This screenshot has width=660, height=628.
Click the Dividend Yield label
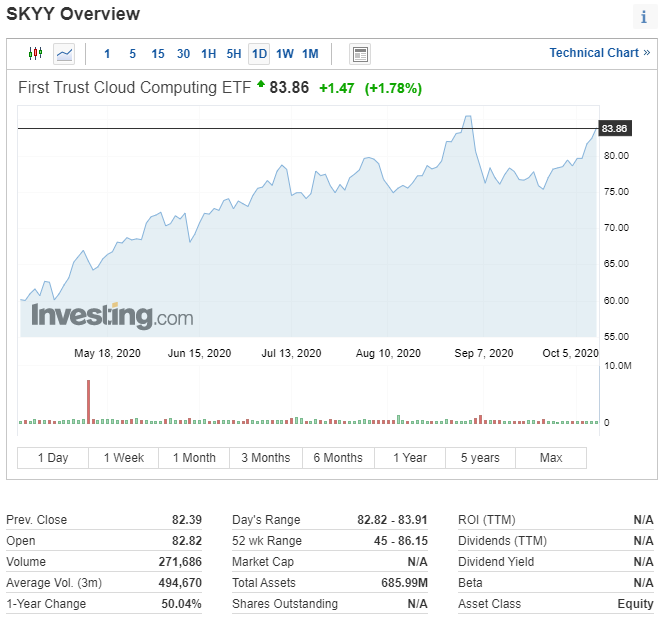point(496,562)
